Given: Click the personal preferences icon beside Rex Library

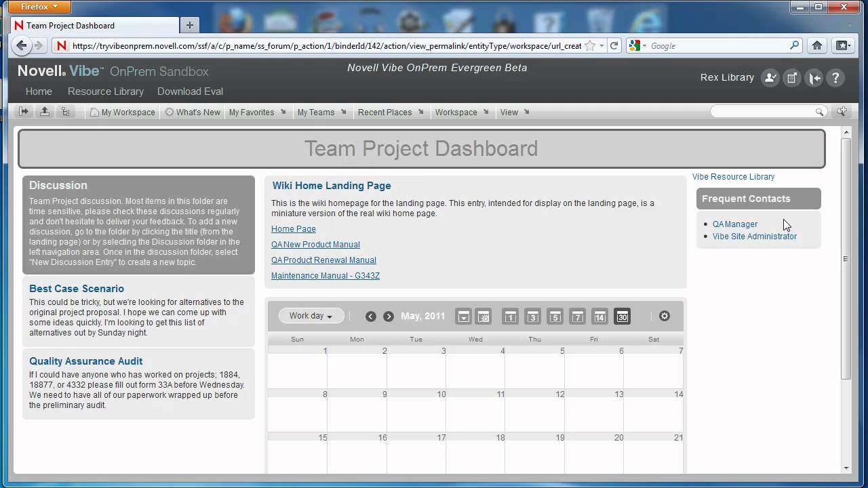Looking at the screenshot, I should pos(770,78).
